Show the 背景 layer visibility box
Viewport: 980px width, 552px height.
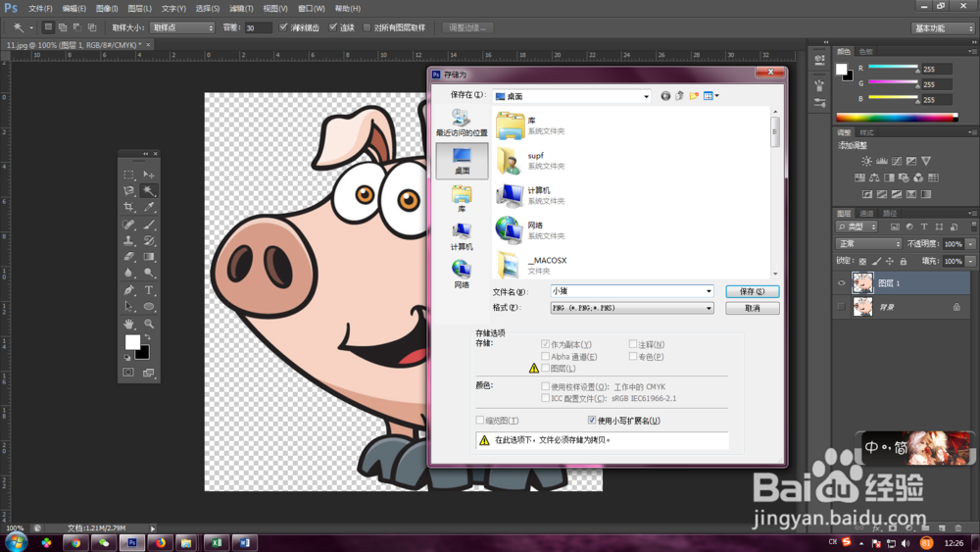click(841, 307)
